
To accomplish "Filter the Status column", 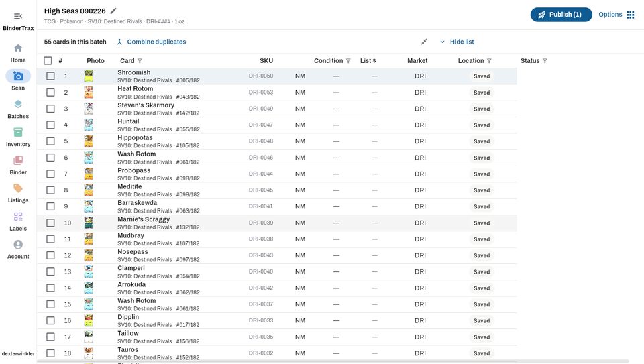I will 545,61.
